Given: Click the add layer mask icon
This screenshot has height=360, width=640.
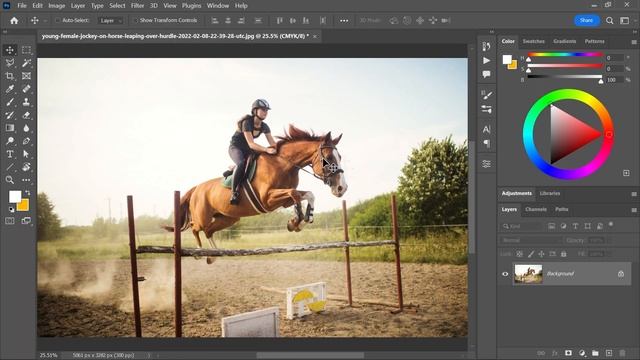Looking at the screenshot, I should point(568,353).
